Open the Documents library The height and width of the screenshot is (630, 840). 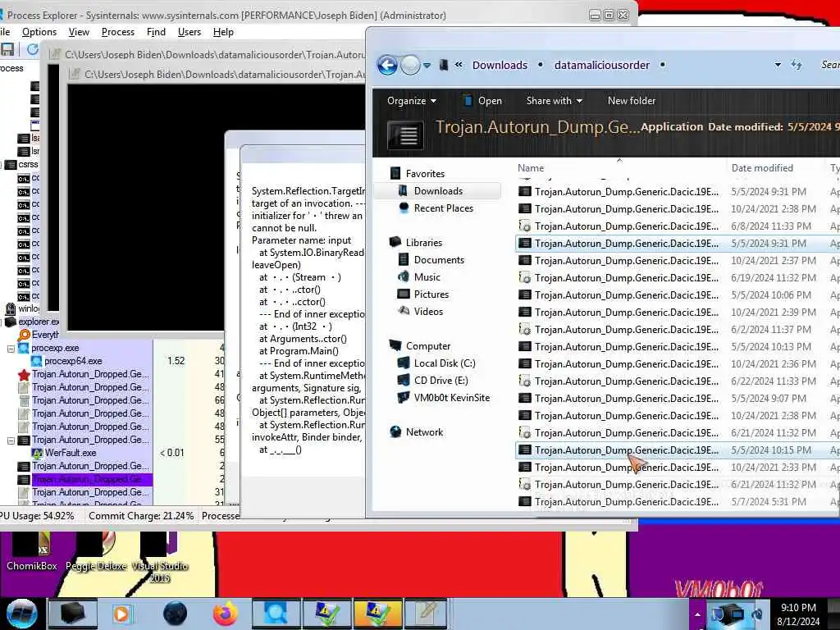point(439,260)
